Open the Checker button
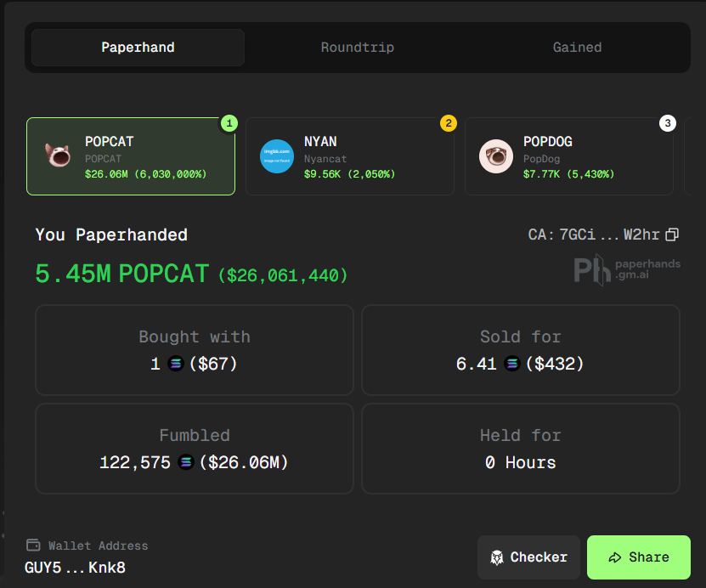The image size is (706, 588). 528,557
